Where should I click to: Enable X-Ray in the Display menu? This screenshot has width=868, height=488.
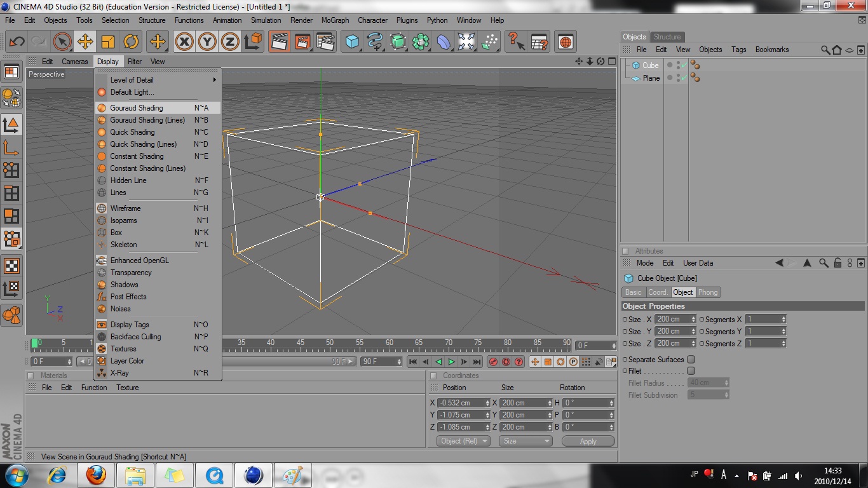(x=158, y=373)
